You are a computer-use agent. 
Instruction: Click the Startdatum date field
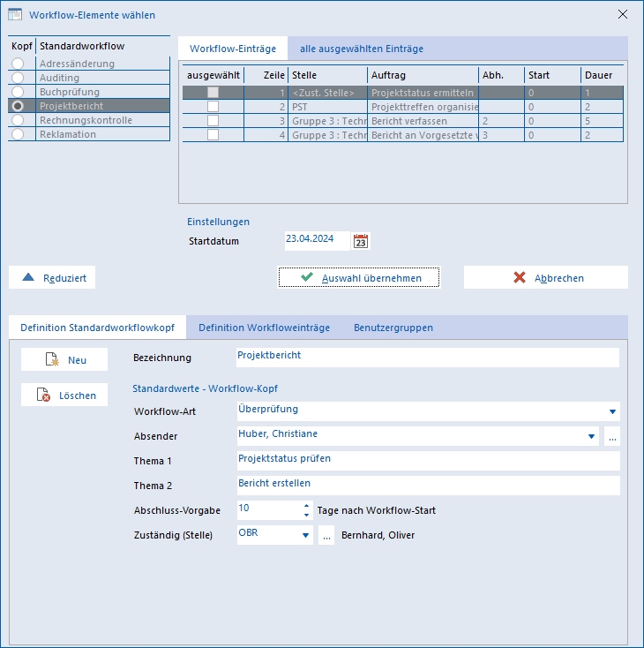(x=318, y=241)
